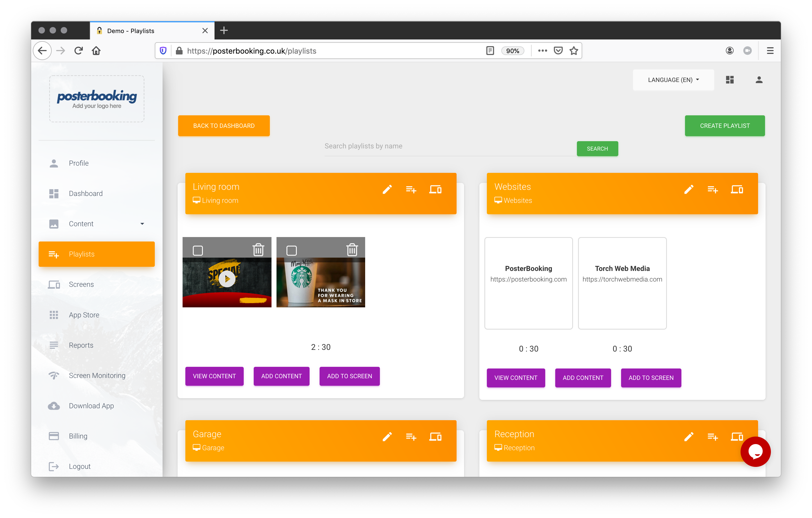Viewport: 812px width, 518px height.
Task: Click the 90% zoom level indicator
Action: pos(512,51)
